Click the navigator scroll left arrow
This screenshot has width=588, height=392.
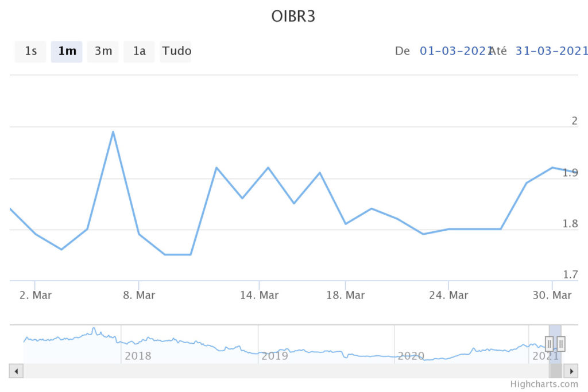point(16,371)
